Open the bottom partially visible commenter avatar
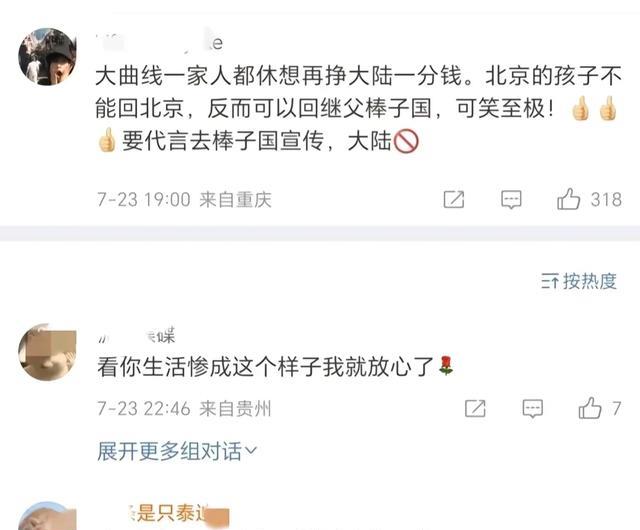 click(x=47, y=516)
